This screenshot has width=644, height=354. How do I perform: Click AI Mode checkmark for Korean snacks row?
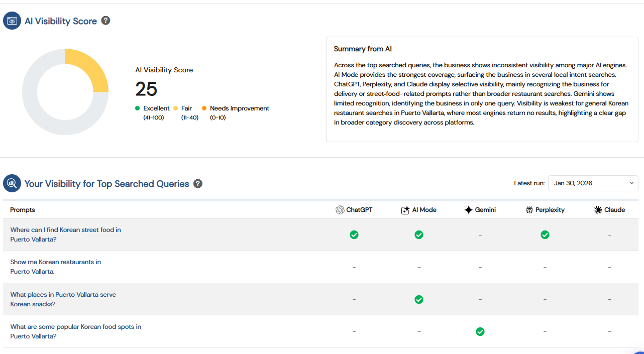point(419,299)
